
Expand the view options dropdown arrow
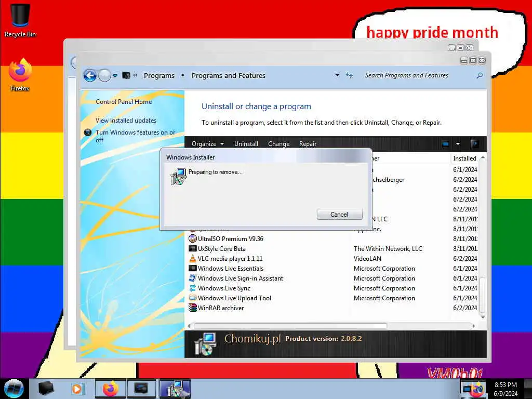(458, 144)
